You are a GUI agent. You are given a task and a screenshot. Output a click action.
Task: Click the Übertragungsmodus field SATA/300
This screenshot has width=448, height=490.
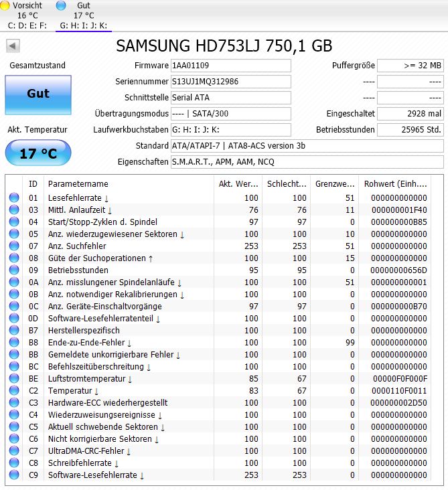pos(231,114)
